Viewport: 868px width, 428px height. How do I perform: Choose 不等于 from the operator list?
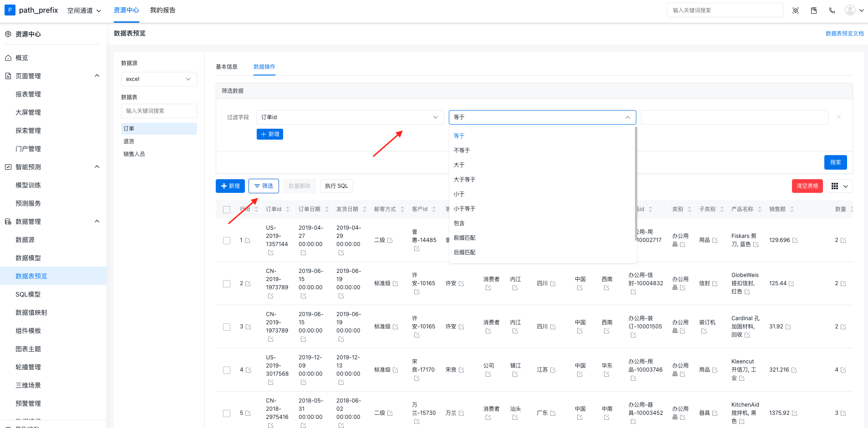point(542,151)
